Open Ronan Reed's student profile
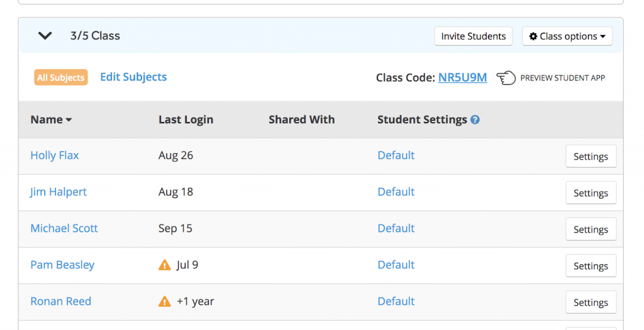The image size is (644, 330). pyautogui.click(x=61, y=301)
